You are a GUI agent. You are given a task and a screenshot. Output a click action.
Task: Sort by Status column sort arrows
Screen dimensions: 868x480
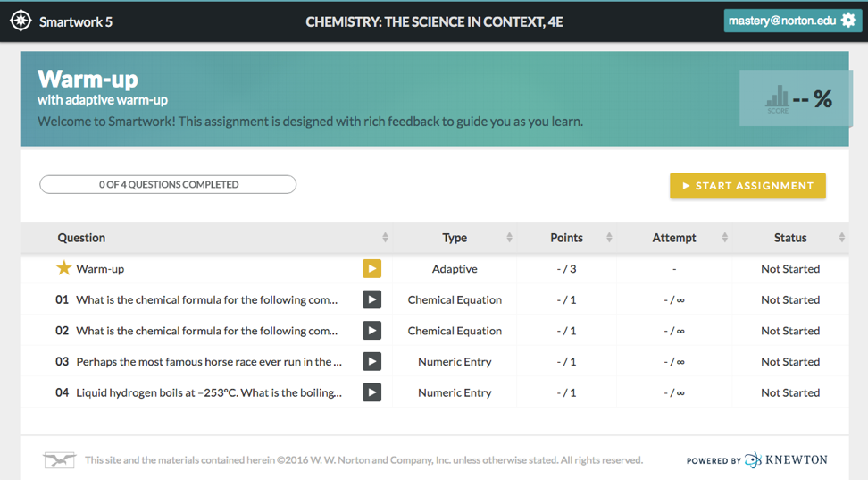tap(842, 238)
